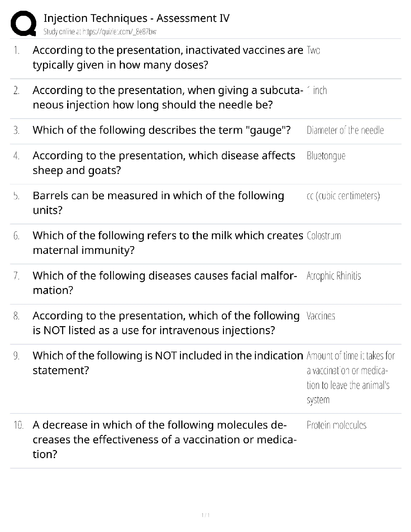The image size is (411, 532).
Task: Select the "Vaccines" answer for question 8
Action: click(321, 316)
